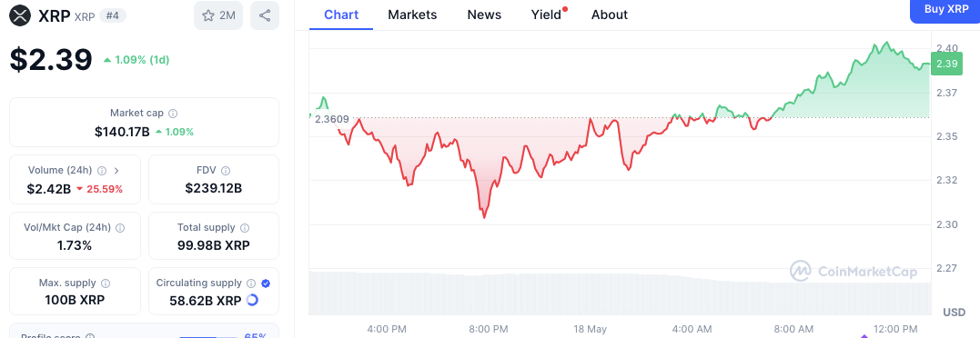
Task: Click the 2.39 current price marker on chart
Action: click(x=947, y=64)
